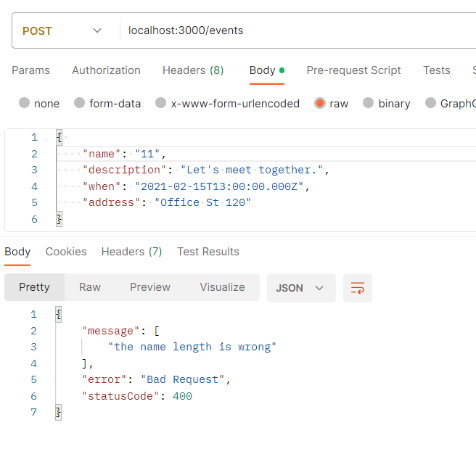Click the localhost:3000/events URL field

[x=290, y=30]
